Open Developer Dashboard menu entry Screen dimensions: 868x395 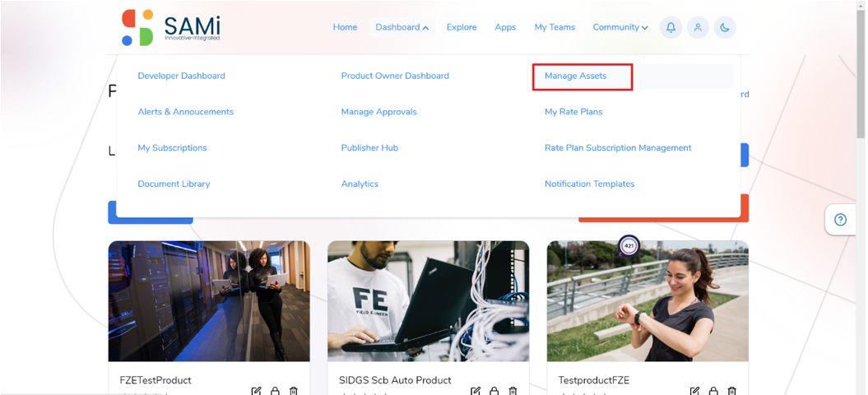pos(182,76)
